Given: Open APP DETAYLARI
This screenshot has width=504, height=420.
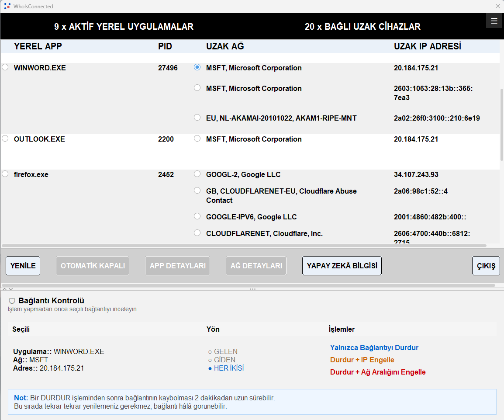Looking at the screenshot, I should [x=177, y=266].
